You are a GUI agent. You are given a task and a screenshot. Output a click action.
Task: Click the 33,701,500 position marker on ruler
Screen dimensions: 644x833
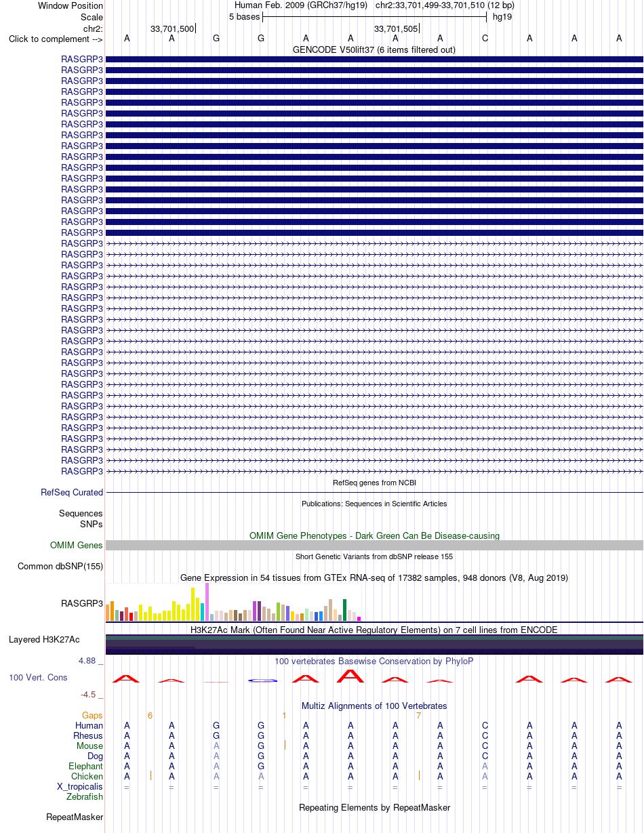pos(172,28)
